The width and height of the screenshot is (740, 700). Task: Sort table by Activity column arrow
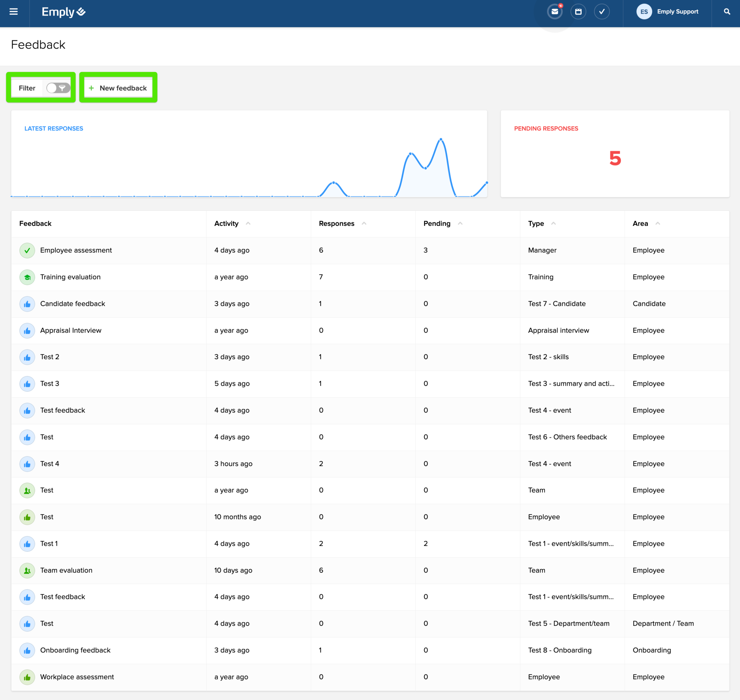(x=248, y=224)
